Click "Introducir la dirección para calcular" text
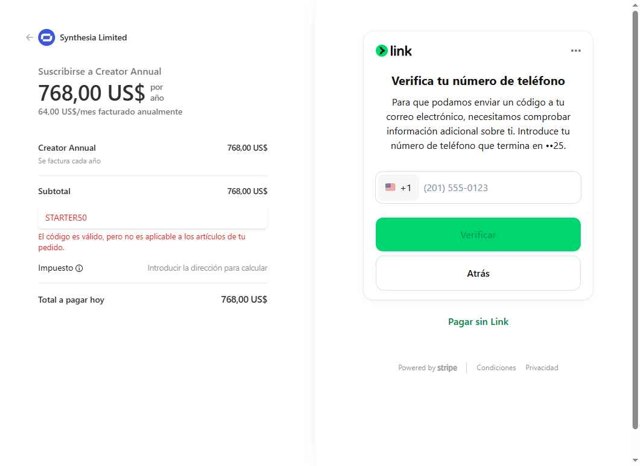 207,268
